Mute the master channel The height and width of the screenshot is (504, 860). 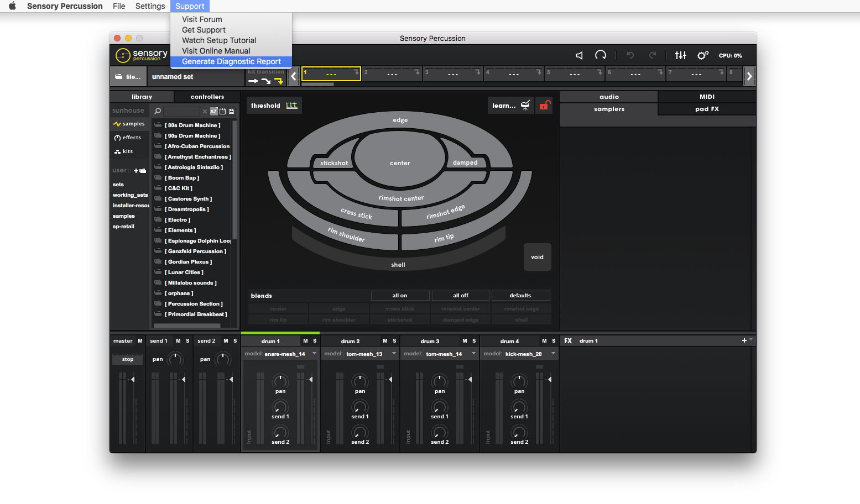coord(140,341)
